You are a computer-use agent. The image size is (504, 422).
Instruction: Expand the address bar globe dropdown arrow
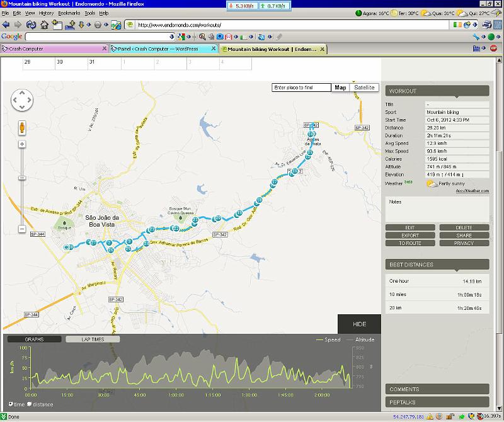pyautogui.click(x=474, y=25)
